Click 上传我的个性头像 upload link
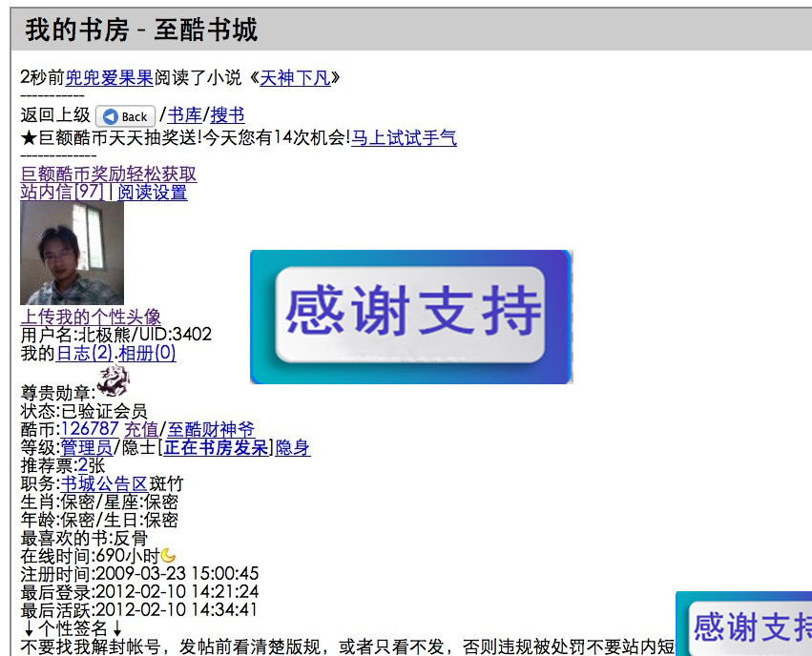Screen dimensions: 812x656 pos(91,317)
